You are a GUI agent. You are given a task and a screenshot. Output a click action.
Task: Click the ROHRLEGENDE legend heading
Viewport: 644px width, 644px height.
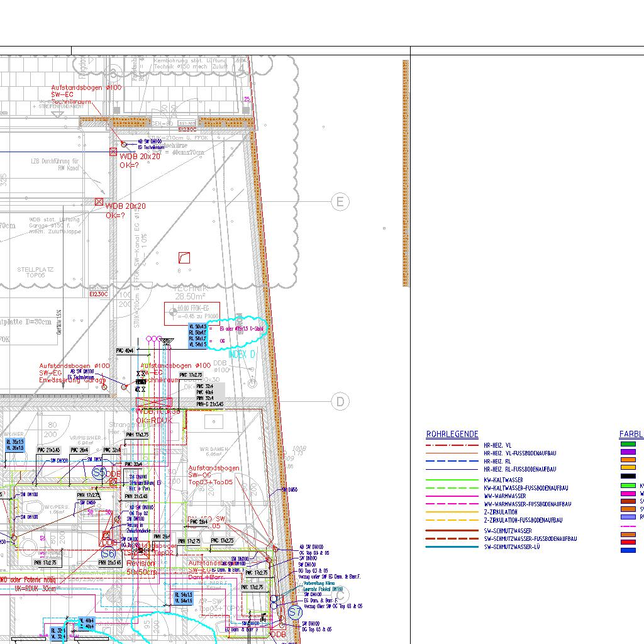coord(452,435)
